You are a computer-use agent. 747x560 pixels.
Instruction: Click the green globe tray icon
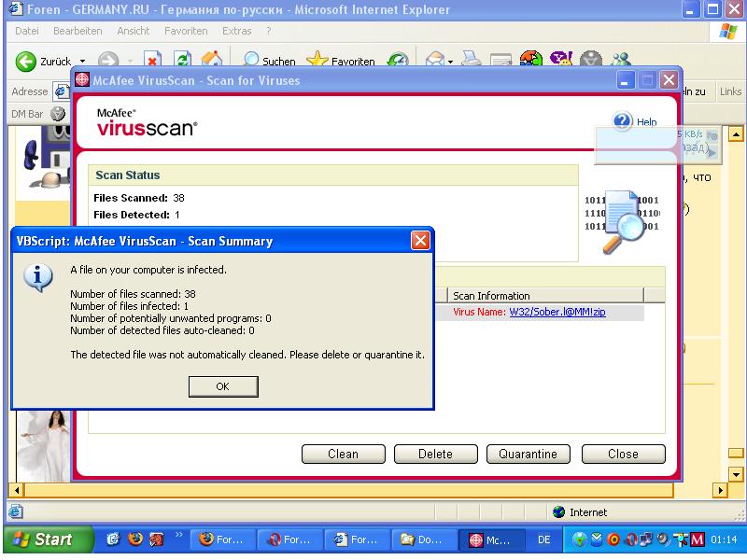(579, 539)
